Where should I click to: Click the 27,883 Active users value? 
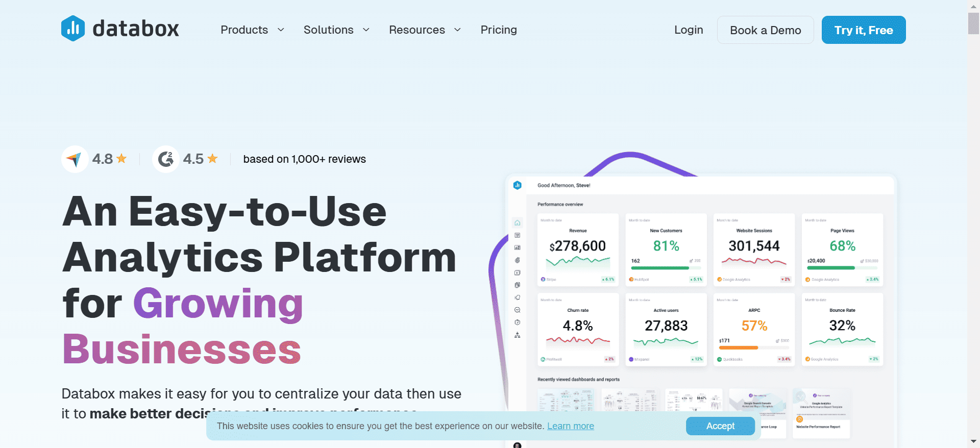666,326
